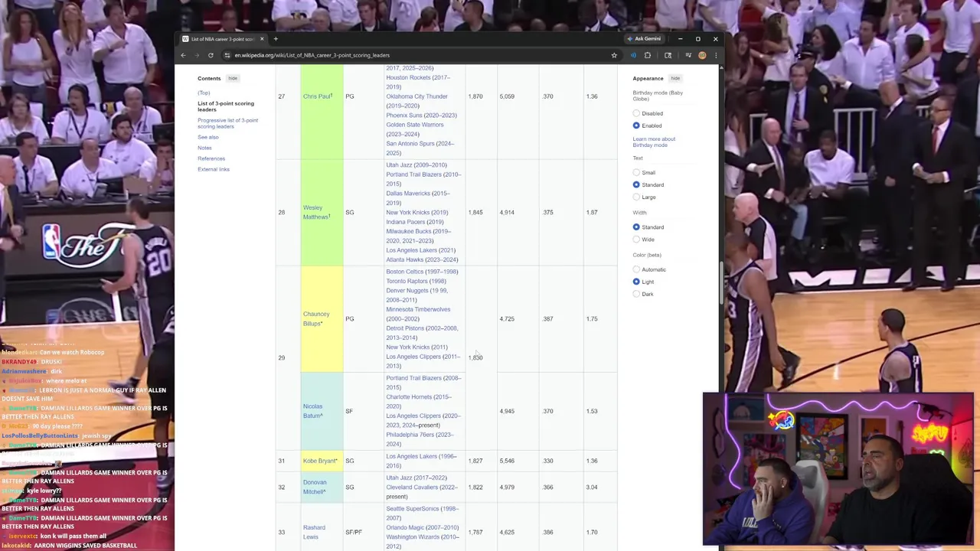Select Light color mode
Image resolution: width=980 pixels, height=551 pixels.
point(636,282)
